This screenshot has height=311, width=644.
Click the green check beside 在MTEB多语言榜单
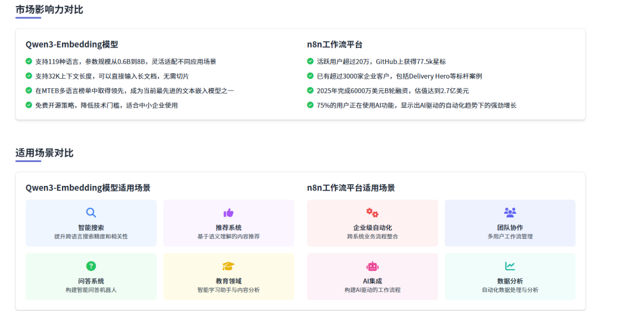tap(29, 91)
